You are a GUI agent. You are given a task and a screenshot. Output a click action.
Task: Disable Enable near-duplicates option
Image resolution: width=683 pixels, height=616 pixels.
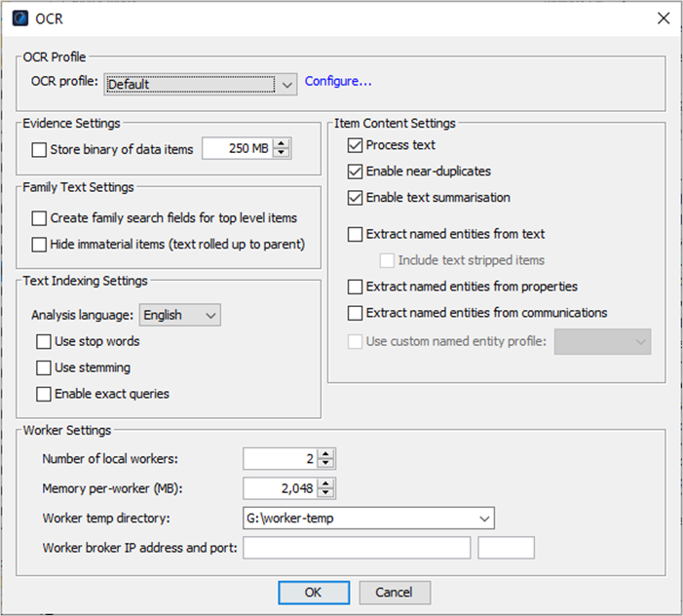click(355, 172)
